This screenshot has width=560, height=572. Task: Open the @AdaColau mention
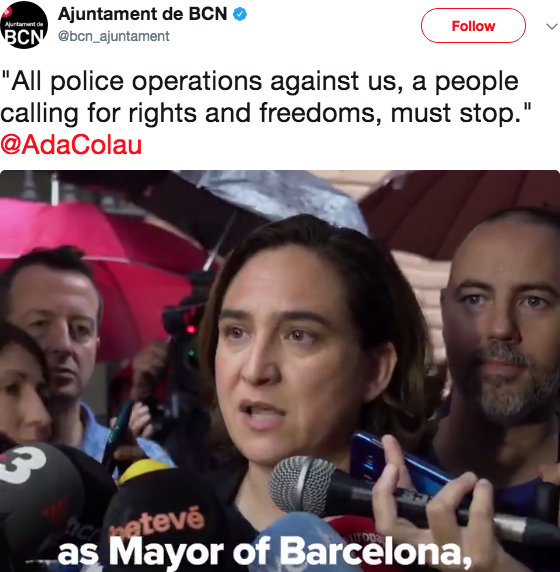coord(71,144)
